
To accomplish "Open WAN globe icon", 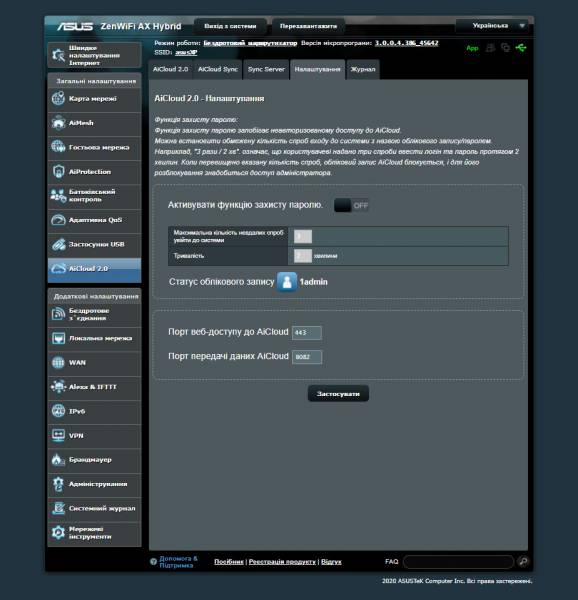I will coord(58,362).
